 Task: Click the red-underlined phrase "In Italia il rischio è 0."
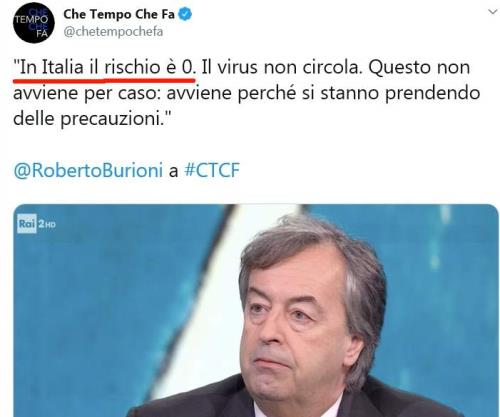pos(104,67)
